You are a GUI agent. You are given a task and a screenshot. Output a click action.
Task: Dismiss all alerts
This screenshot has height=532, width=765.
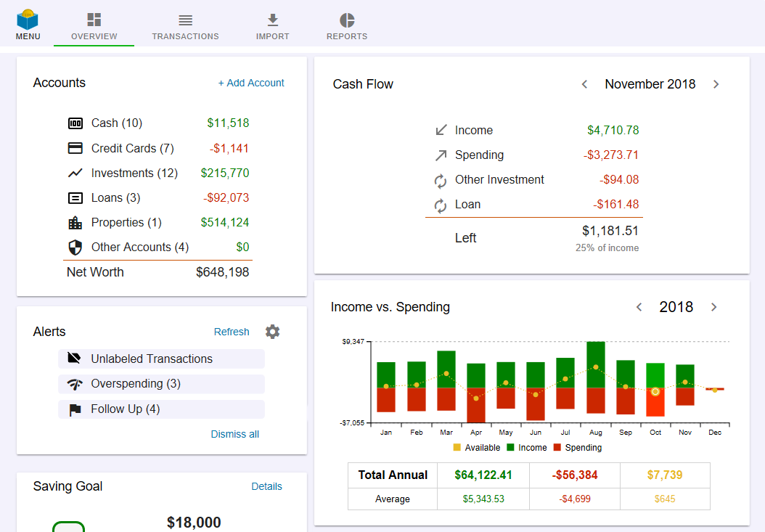pos(234,434)
